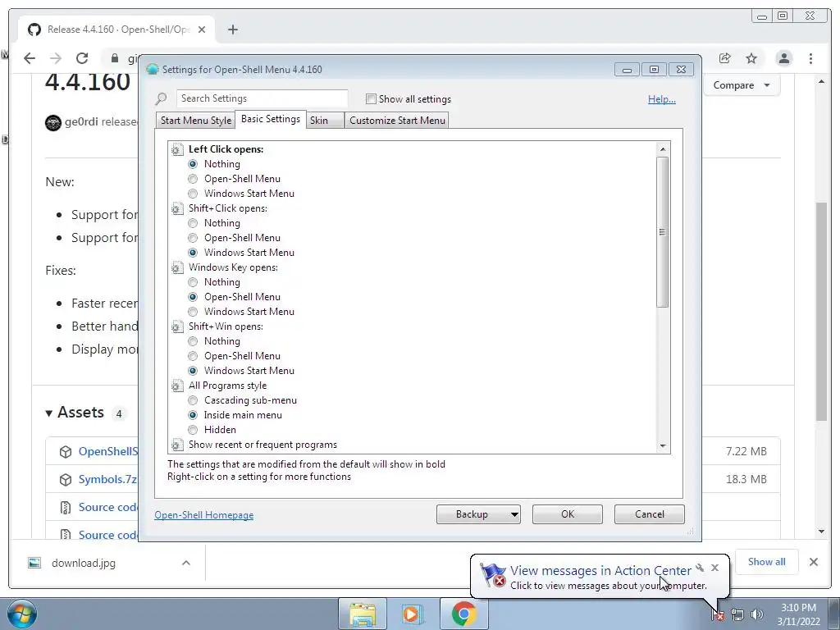Open the Open-Shell Homepage link
Viewport: 840px width, 630px height.
(x=204, y=515)
